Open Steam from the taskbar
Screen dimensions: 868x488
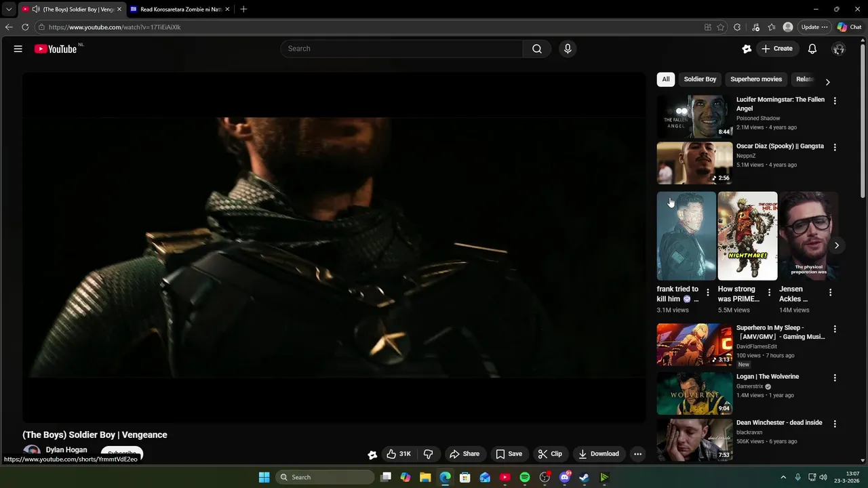point(584,477)
